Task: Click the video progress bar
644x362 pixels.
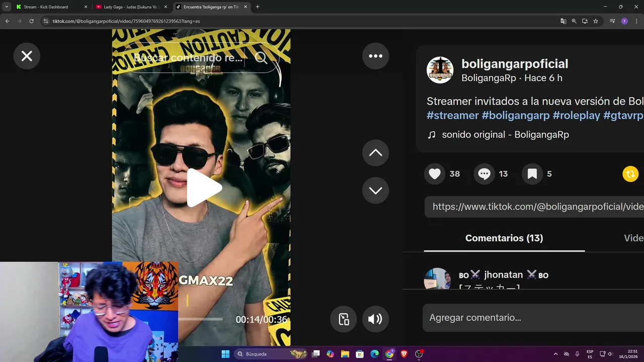Action: (200, 319)
